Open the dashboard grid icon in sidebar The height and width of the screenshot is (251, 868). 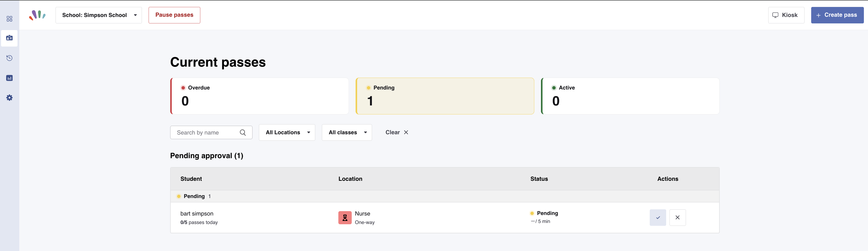pos(10,19)
